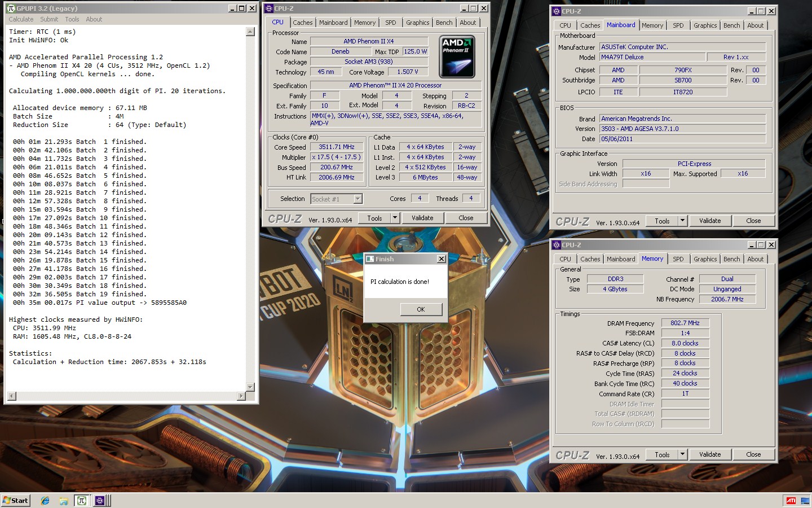The height and width of the screenshot is (508, 812).
Task: Expand Tools dropdown arrow in the Mainboard CPU-Z window
Action: 682,221
